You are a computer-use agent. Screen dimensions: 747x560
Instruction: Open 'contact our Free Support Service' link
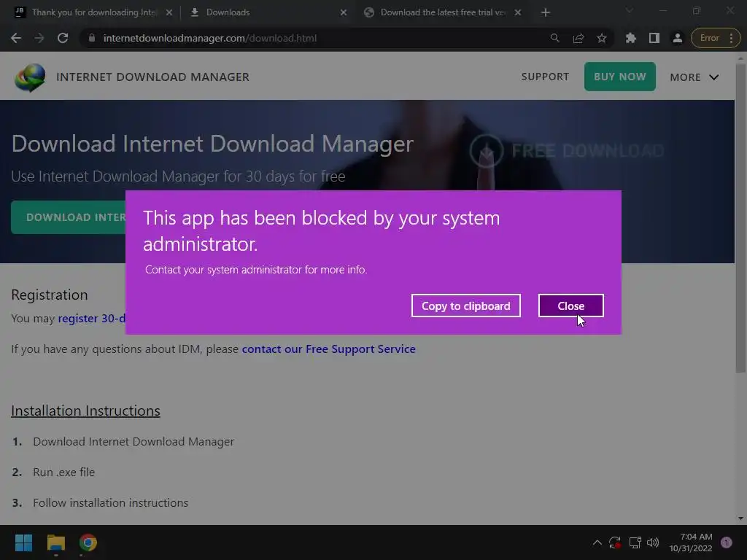point(329,349)
